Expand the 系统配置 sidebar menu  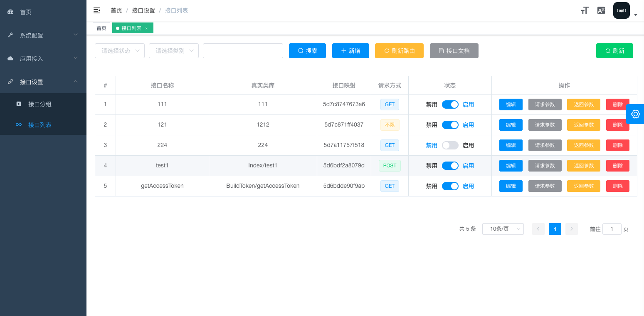point(43,35)
